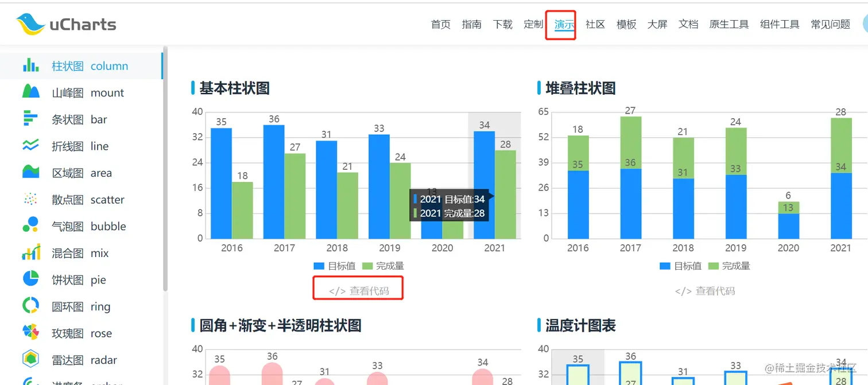The height and width of the screenshot is (385, 868).
Task: Select the bubble chart icon
Action: pos(30,225)
